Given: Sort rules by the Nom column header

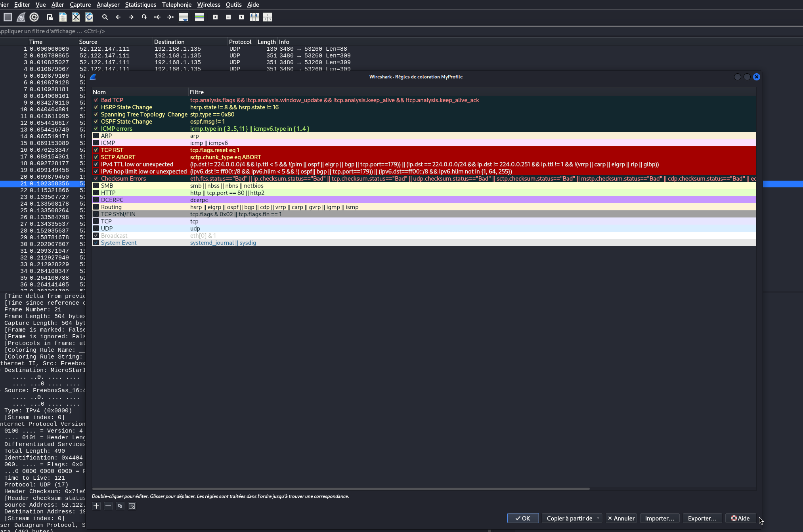Looking at the screenshot, I should [140, 92].
